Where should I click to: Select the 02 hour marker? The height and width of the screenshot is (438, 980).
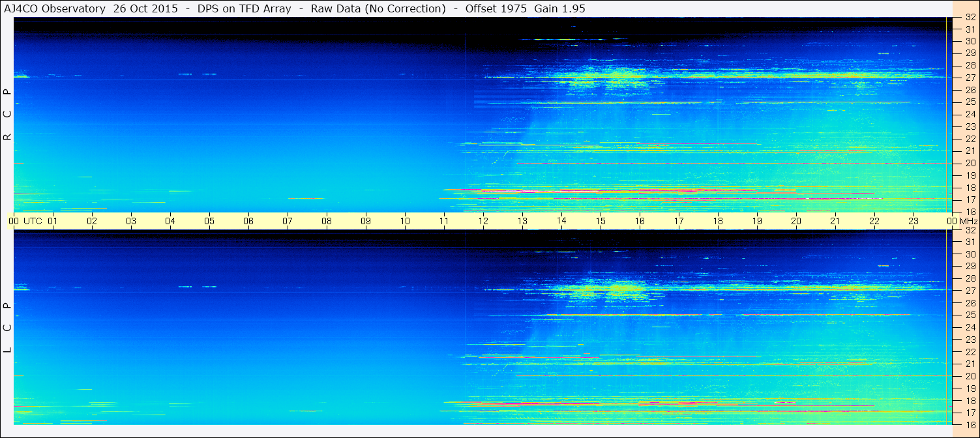(x=92, y=221)
